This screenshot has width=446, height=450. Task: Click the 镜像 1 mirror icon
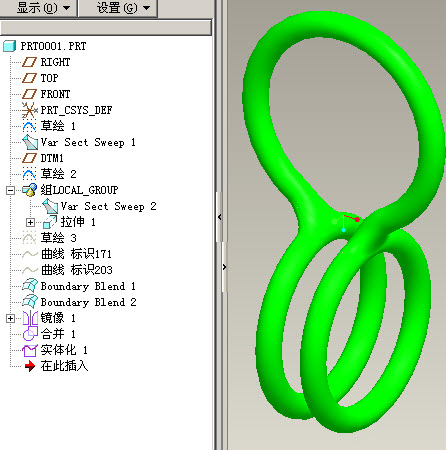point(30,318)
